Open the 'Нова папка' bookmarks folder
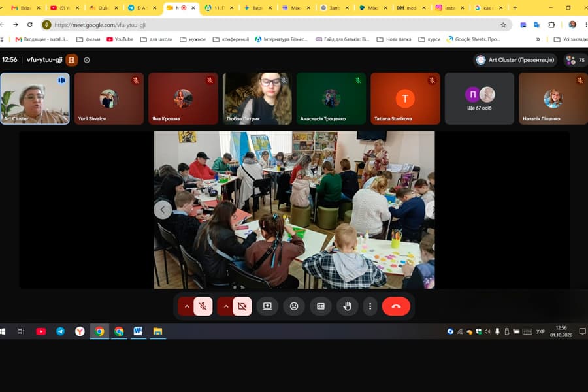This screenshot has height=392, width=588. point(394,39)
